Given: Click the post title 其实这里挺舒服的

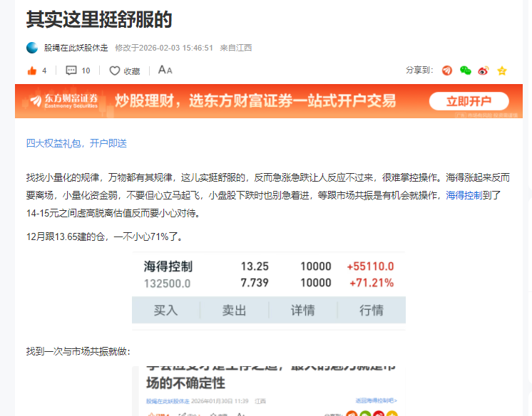Looking at the screenshot, I should (x=99, y=19).
